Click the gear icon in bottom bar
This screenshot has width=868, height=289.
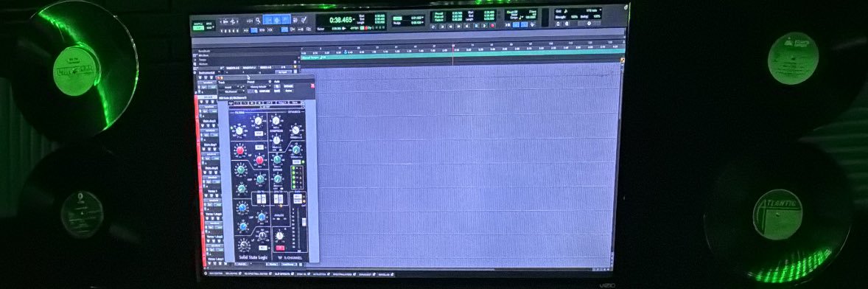click(x=206, y=274)
